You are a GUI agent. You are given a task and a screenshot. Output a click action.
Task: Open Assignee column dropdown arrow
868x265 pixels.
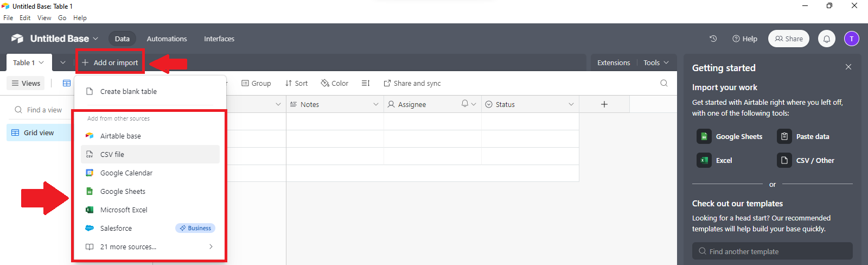point(474,104)
